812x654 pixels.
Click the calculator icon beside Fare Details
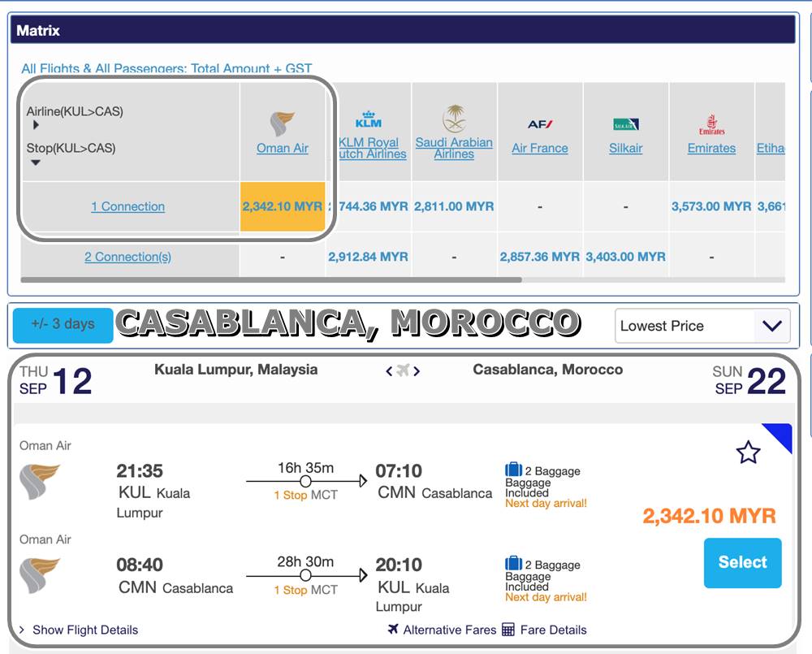coord(508,630)
